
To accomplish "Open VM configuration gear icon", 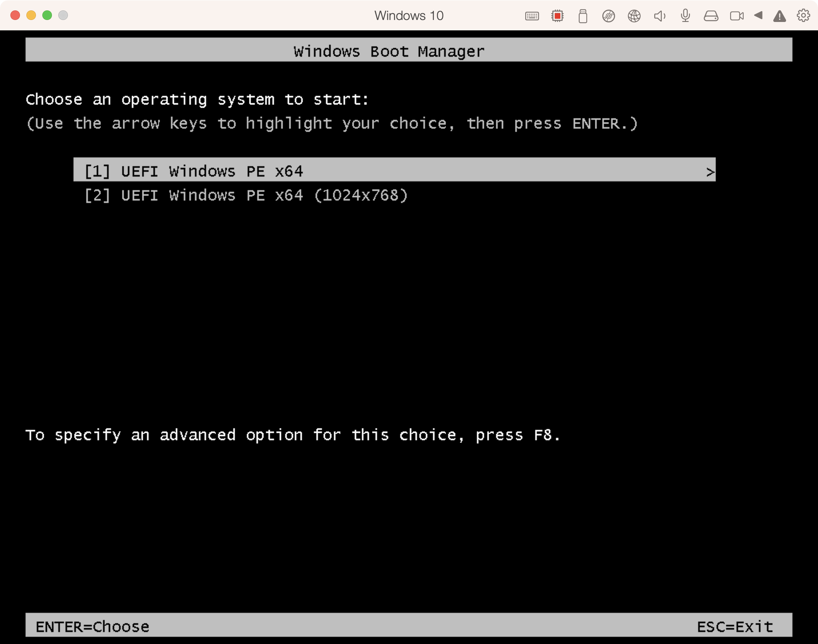I will pos(803,16).
